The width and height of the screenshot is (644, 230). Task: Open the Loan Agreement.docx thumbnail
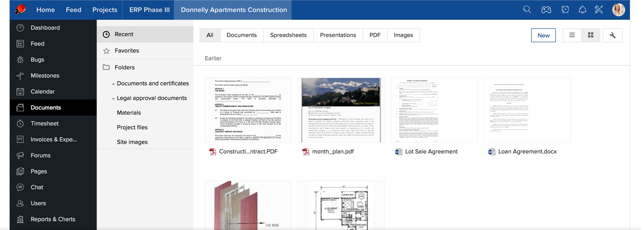point(527,110)
